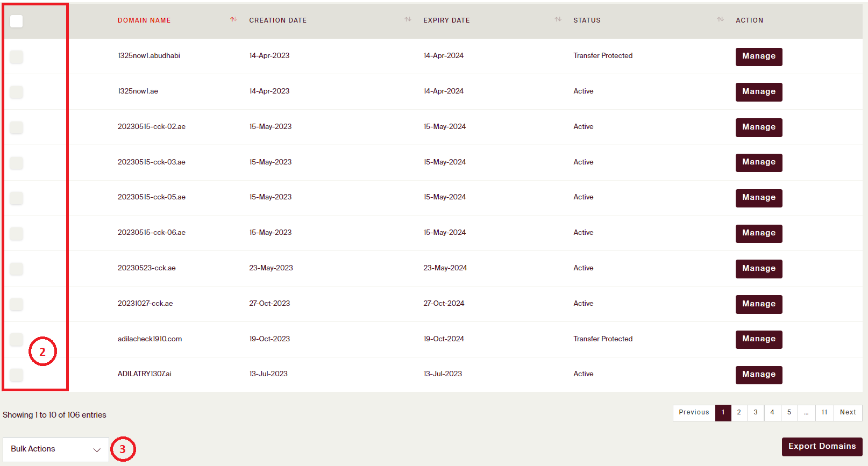Sort table using Expiry Date arrow icon
868x466 pixels.
point(558,20)
